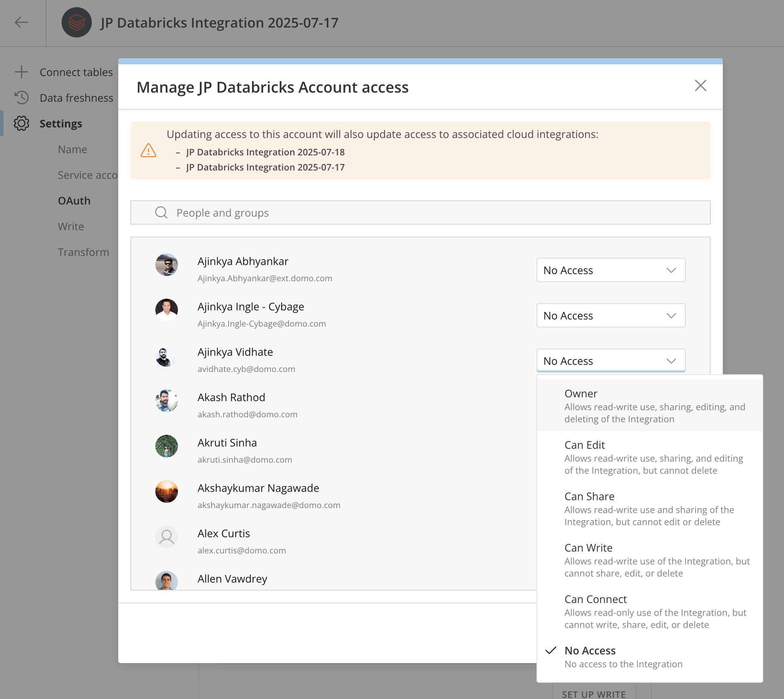The image size is (784, 699).
Task: Click Akash Rathod name
Action: pyautogui.click(x=231, y=397)
